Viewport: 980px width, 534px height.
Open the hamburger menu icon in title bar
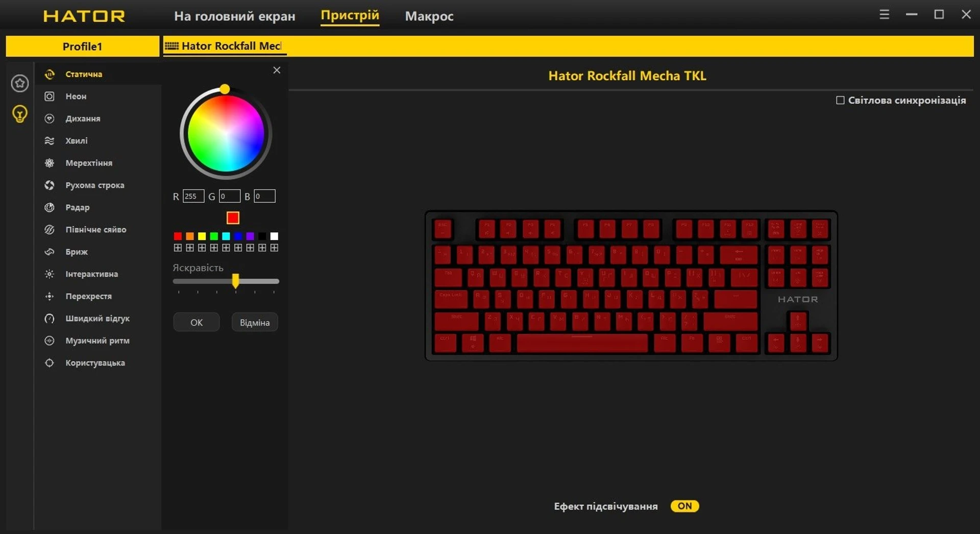[x=885, y=15]
